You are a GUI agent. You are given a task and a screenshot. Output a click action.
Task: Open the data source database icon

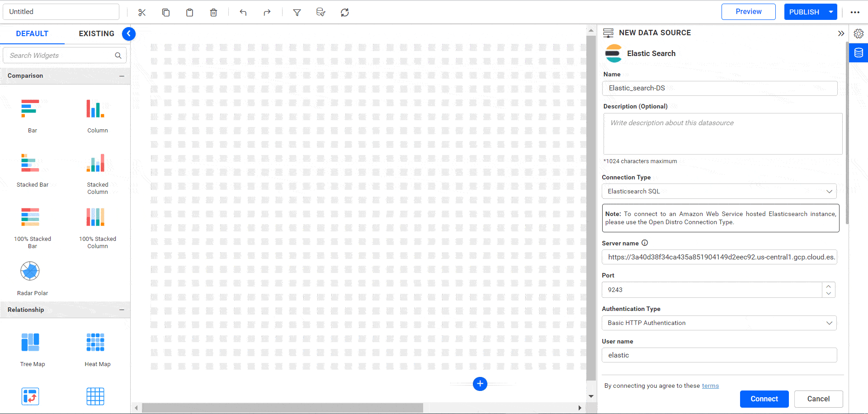coord(859,53)
